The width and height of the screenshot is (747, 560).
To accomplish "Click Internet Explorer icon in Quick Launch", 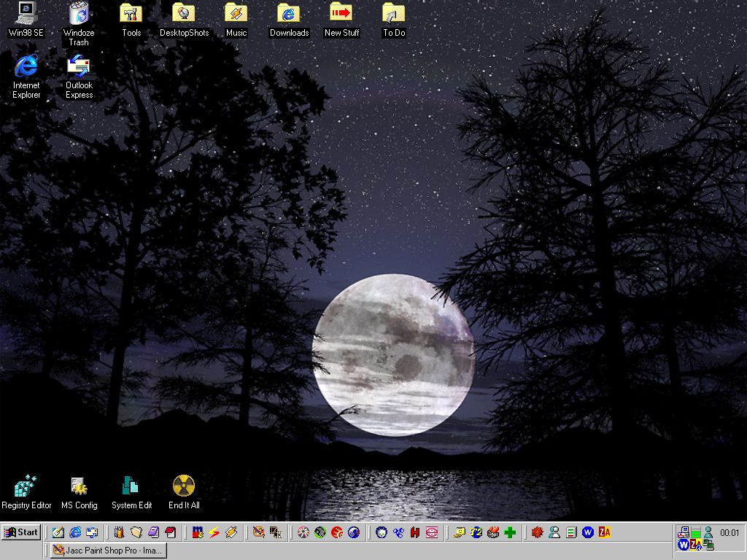I will point(75,532).
